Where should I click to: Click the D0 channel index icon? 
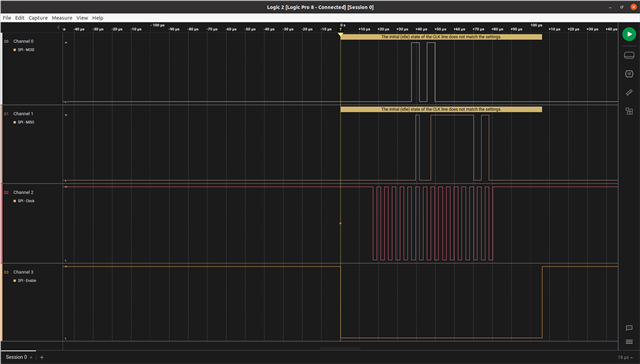[6, 41]
